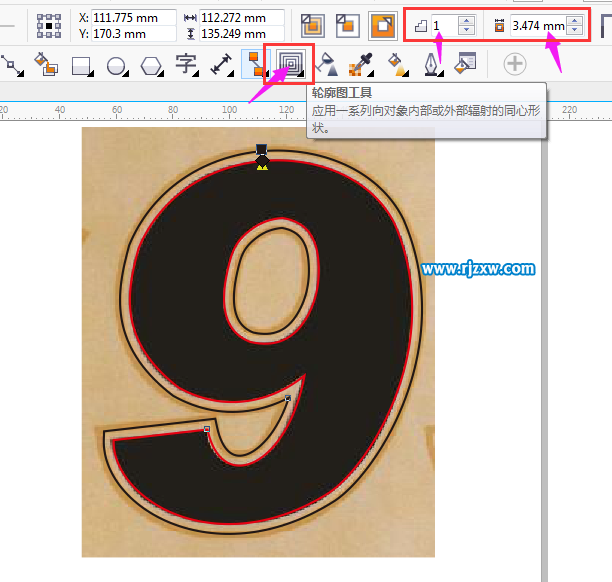Image resolution: width=612 pixels, height=582 pixels.
Task: Select the Contour tool
Action: pyautogui.click(x=290, y=63)
